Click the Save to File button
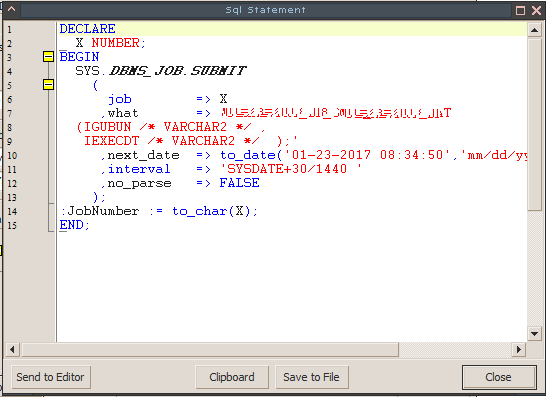Image resolution: width=548 pixels, height=397 pixels. (x=312, y=377)
